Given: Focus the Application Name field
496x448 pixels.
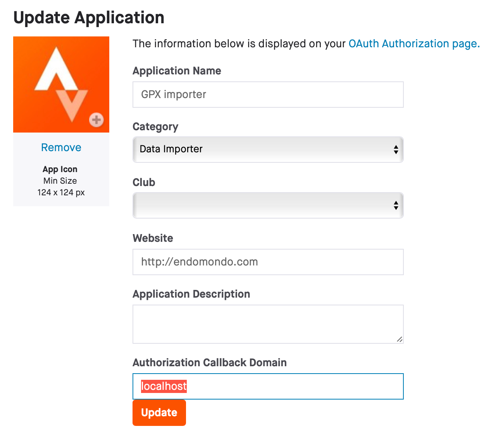Looking at the screenshot, I should (x=268, y=95).
